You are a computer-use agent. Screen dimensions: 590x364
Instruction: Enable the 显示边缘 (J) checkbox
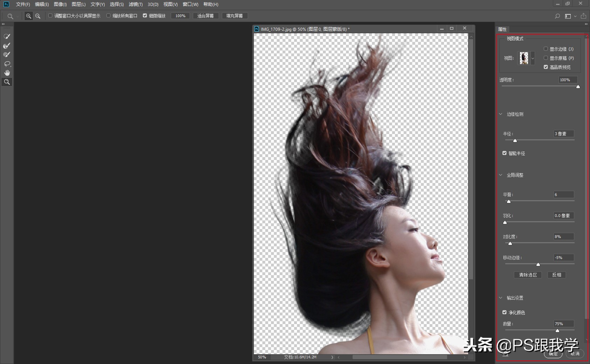pyautogui.click(x=546, y=49)
